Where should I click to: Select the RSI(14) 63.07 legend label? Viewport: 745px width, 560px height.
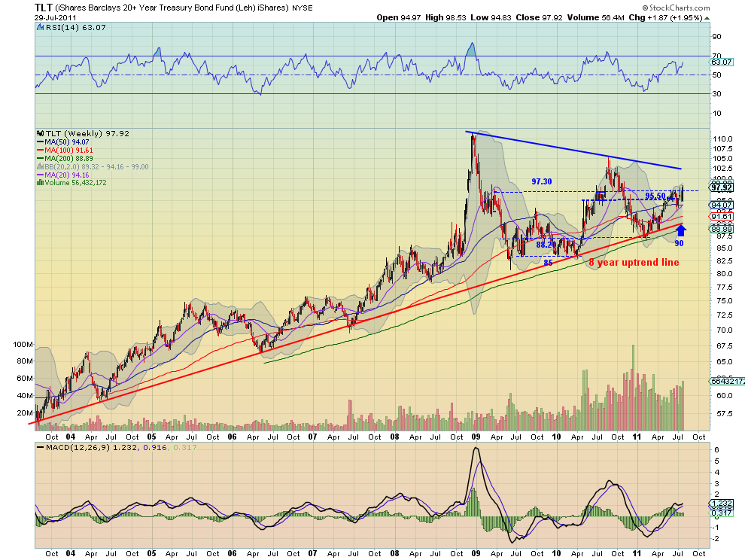coord(75,28)
